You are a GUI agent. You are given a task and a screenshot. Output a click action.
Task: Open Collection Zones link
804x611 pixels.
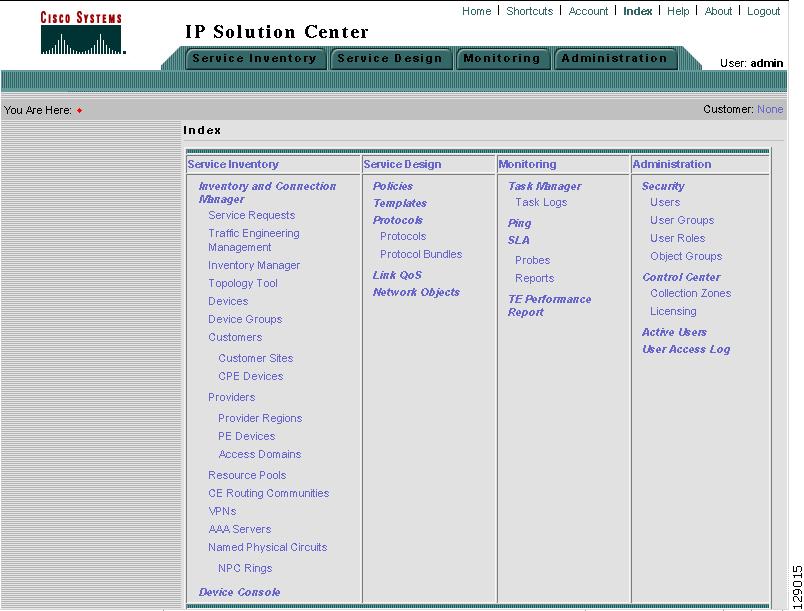(x=691, y=293)
